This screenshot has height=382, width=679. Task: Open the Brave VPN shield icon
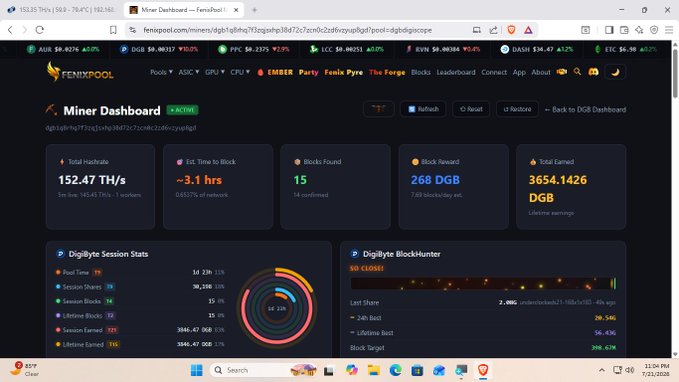(x=654, y=30)
